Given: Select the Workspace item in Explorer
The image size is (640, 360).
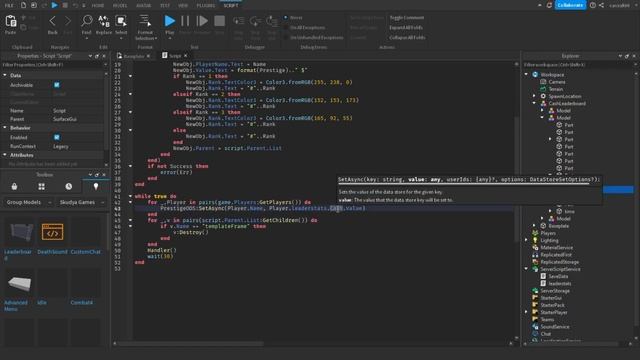Looking at the screenshot, I should point(552,75).
